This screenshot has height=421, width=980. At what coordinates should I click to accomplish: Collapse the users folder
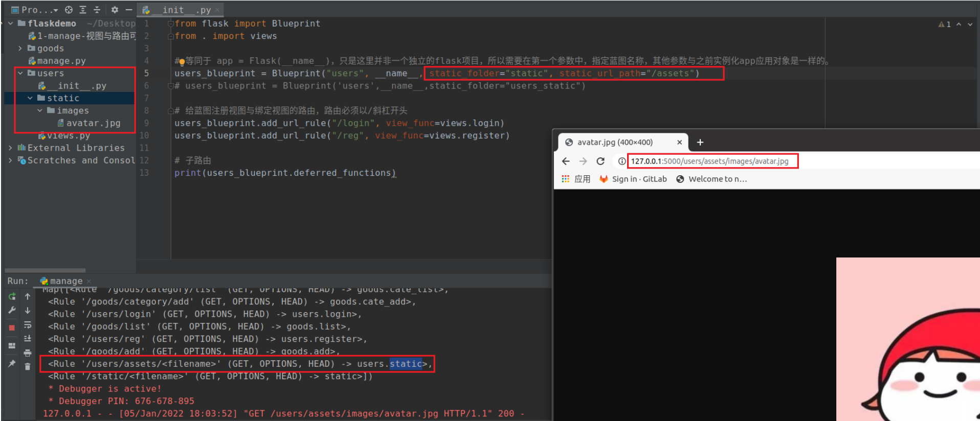(x=20, y=74)
